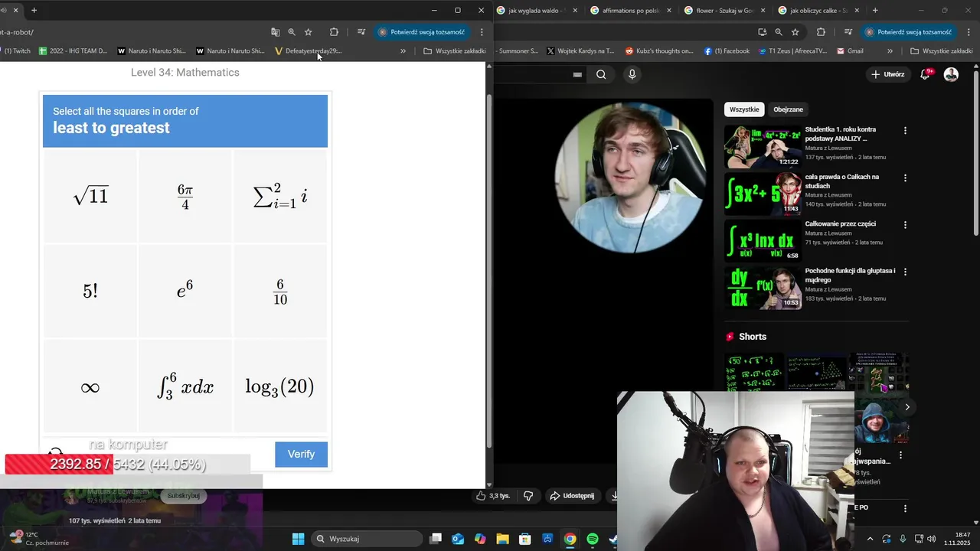Viewport: 980px width, 551px height.
Task: Click the Verify button
Action: (x=301, y=455)
